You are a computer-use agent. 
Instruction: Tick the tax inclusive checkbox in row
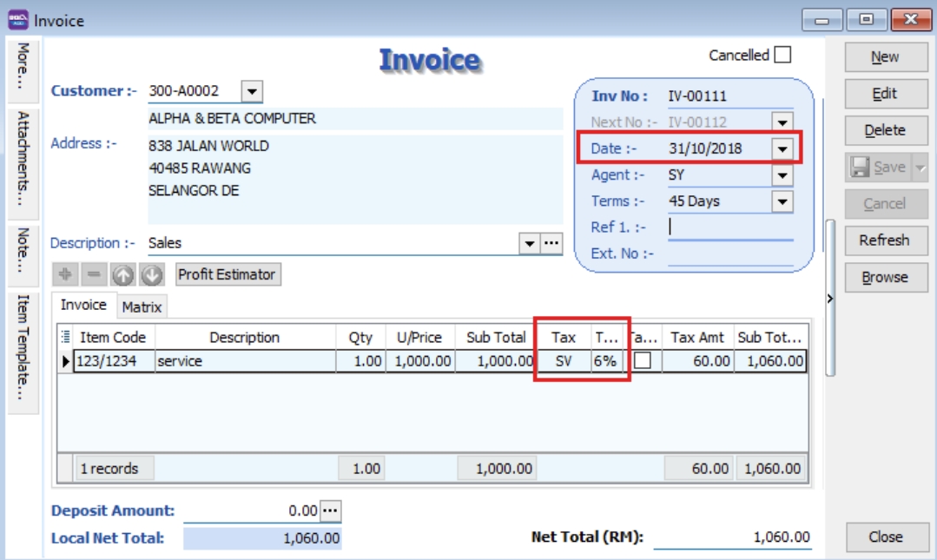642,361
